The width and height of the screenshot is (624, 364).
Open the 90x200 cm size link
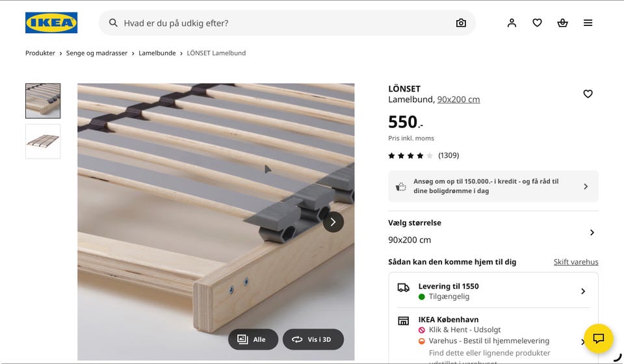[x=458, y=99]
